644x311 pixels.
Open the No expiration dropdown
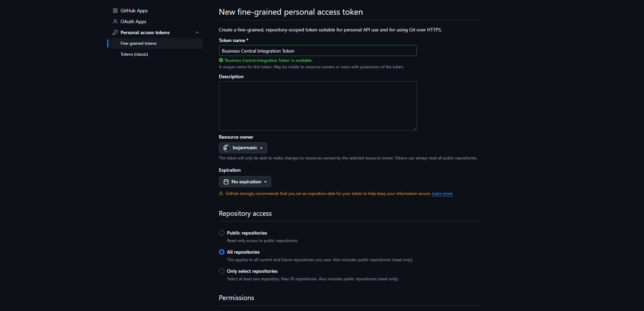click(x=245, y=182)
